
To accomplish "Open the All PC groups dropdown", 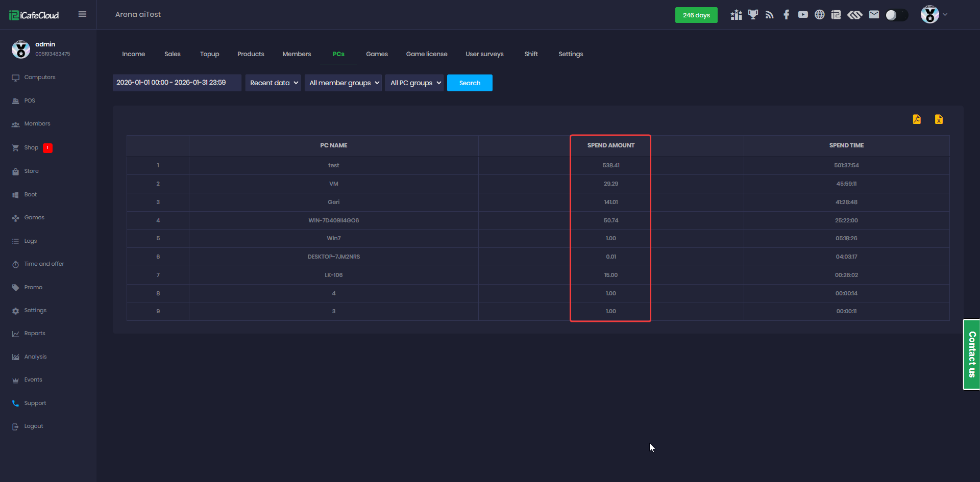I will pyautogui.click(x=414, y=83).
